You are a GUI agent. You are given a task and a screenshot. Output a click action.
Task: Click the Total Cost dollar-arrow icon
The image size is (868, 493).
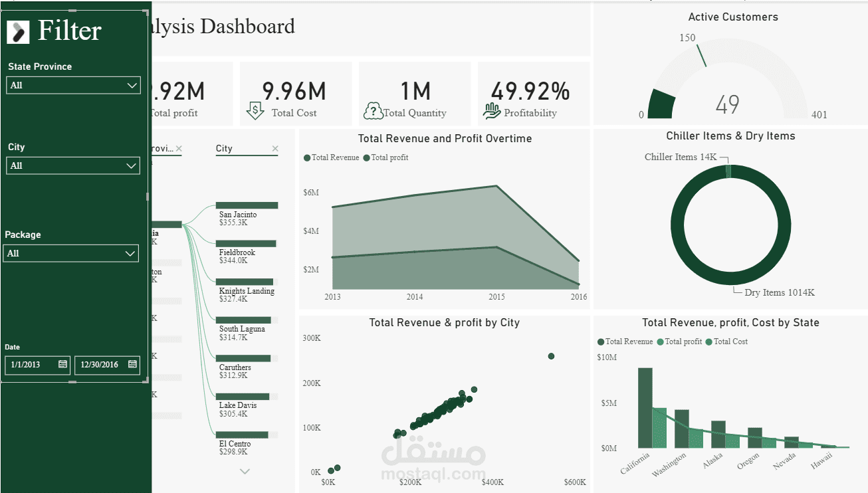[255, 111]
